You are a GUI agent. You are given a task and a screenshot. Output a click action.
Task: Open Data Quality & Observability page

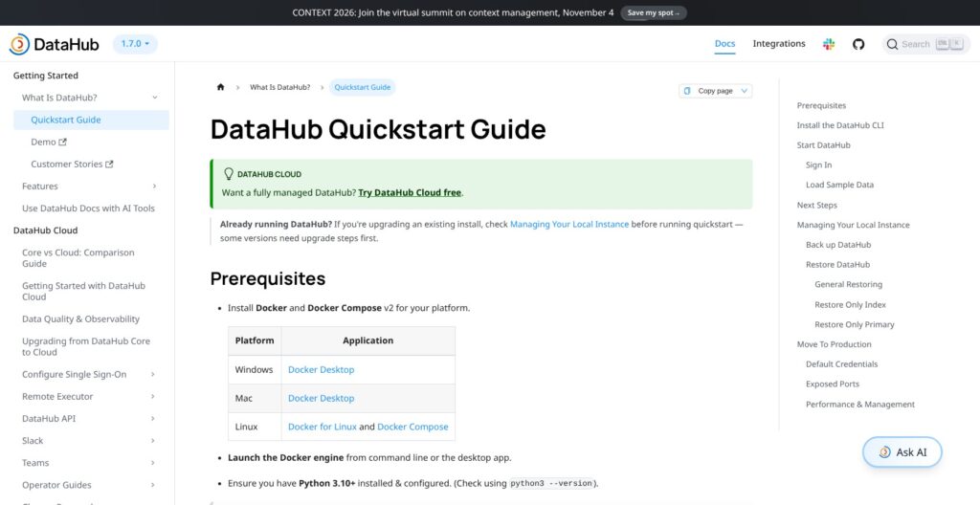click(80, 318)
